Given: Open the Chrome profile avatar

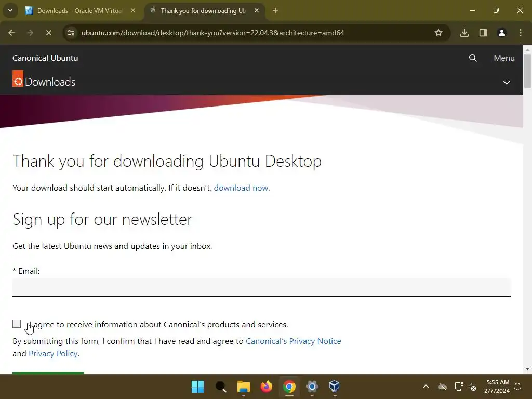Looking at the screenshot, I should (x=502, y=33).
